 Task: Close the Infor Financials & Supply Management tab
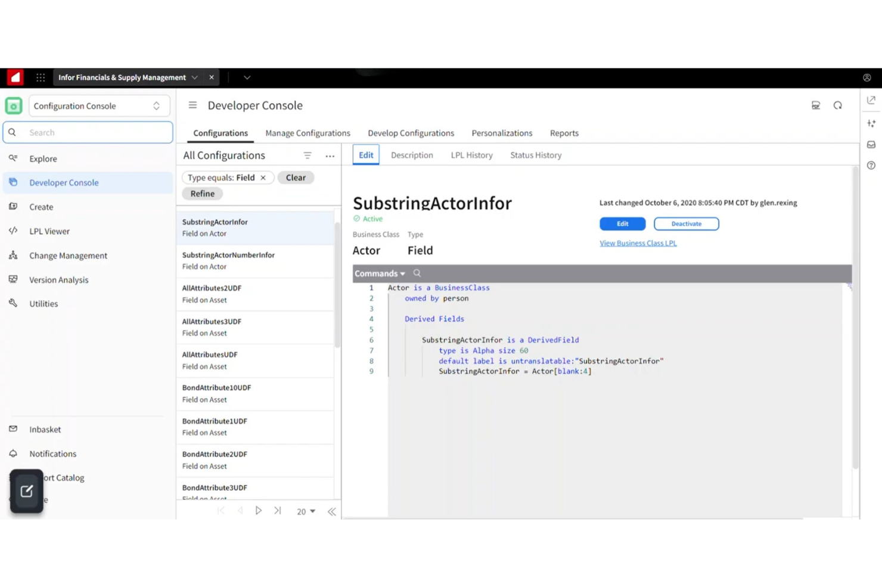(212, 77)
